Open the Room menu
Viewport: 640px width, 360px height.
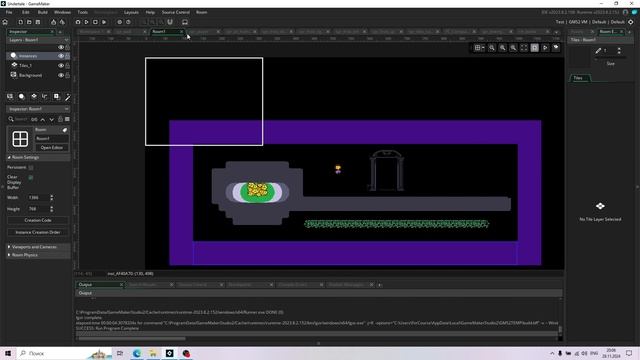202,12
